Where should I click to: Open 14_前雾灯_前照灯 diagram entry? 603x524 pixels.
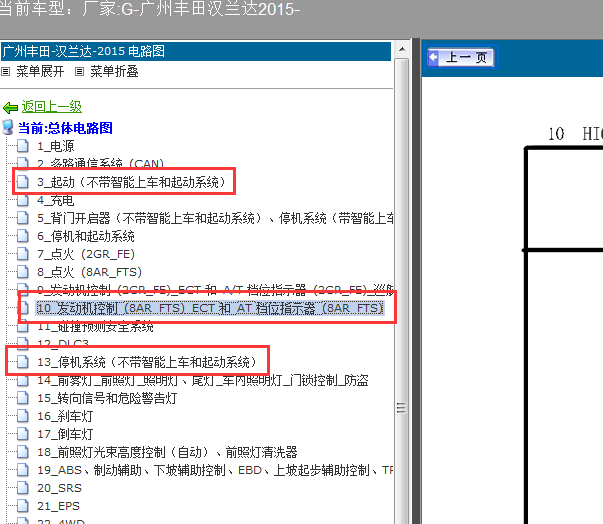pos(203,380)
